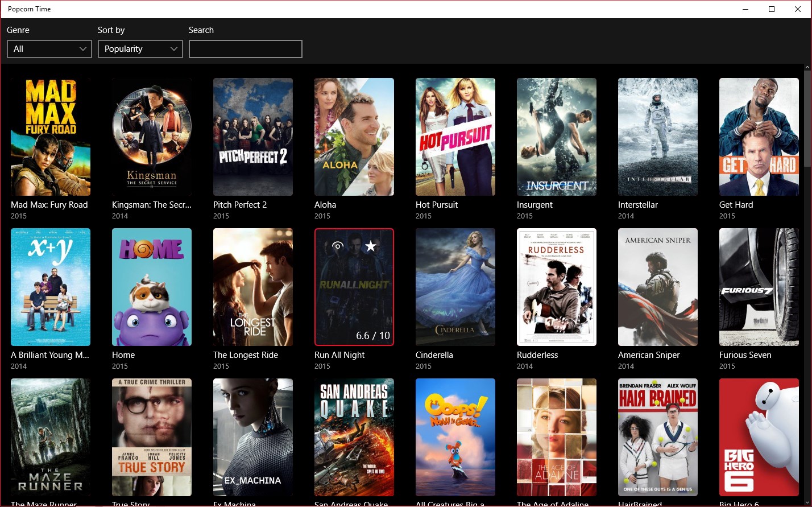This screenshot has width=812, height=507.
Task: Open the A Brilliant Young Mind poster
Action: [51, 287]
